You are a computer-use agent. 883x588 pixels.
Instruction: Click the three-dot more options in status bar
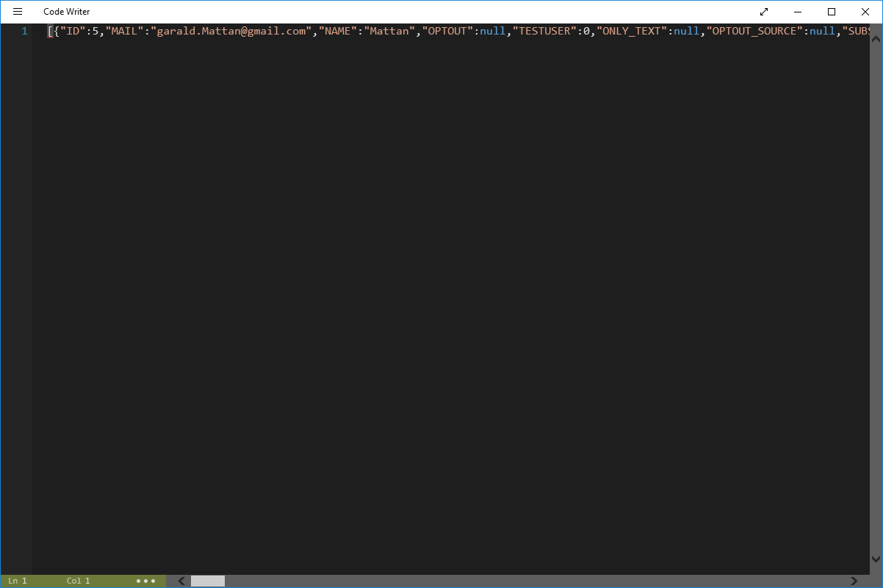pos(145,581)
